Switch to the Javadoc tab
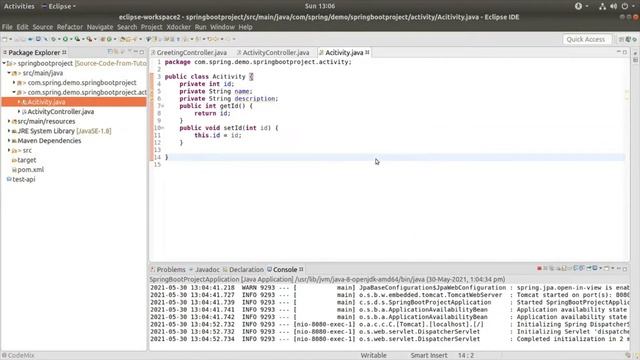Screen dimensions: 640x360 point(204,269)
